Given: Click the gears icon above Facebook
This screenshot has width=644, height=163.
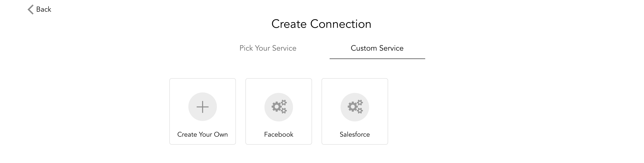Looking at the screenshot, I should click(278, 107).
